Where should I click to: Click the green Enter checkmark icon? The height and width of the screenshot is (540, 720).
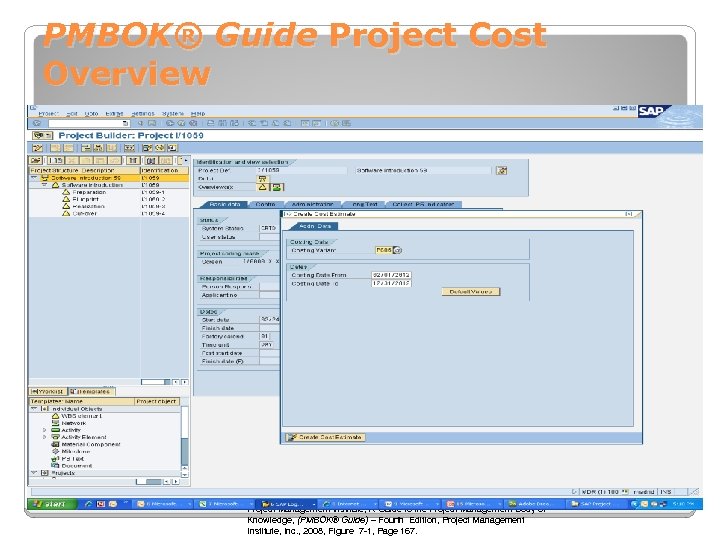click(x=37, y=123)
